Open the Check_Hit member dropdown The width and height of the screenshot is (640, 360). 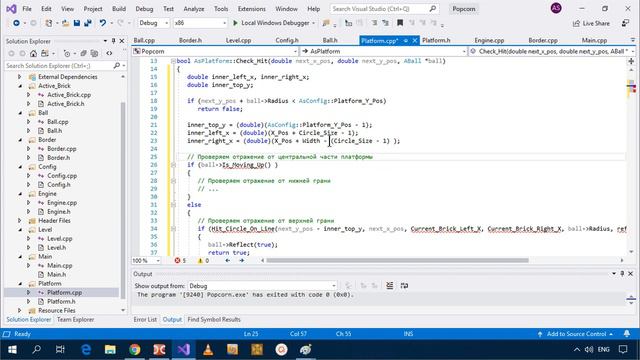pyautogui.click(x=552, y=51)
